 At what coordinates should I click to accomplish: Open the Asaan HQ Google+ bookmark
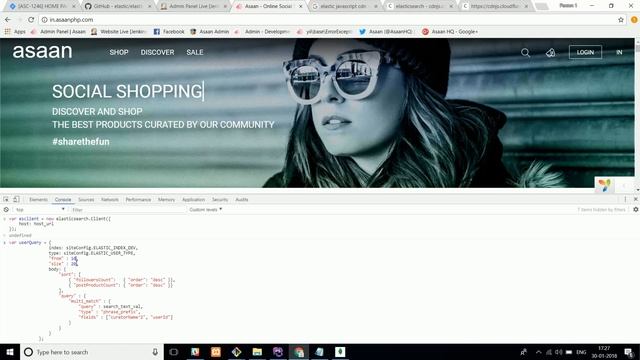(450, 31)
